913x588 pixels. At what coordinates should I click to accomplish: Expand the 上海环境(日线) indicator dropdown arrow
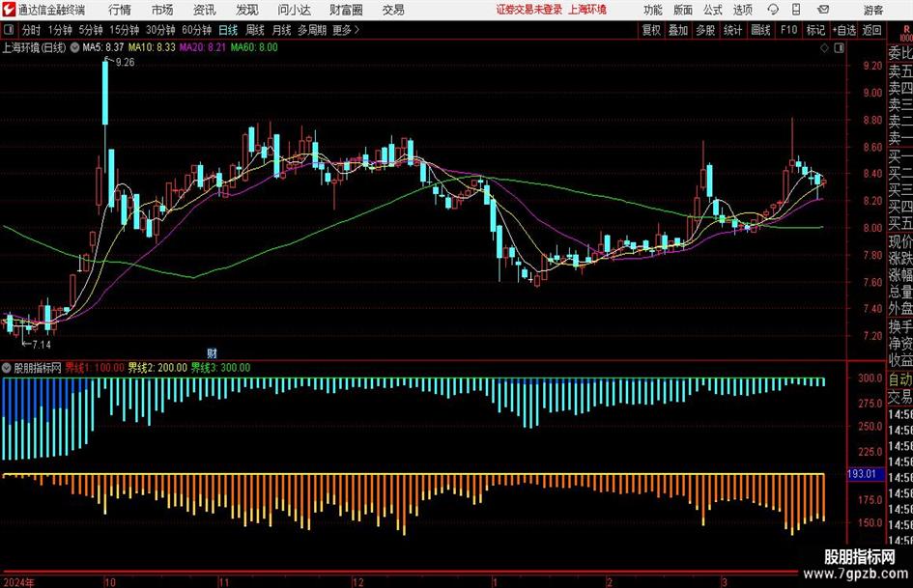(x=74, y=47)
